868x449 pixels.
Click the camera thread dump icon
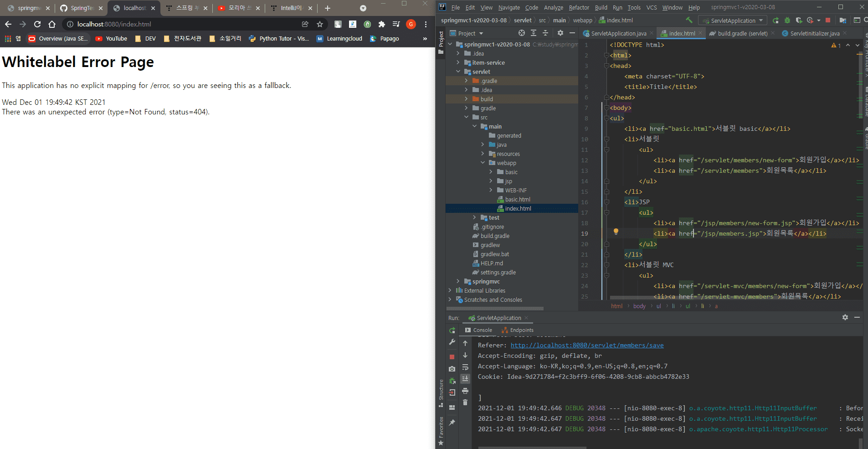point(452,369)
